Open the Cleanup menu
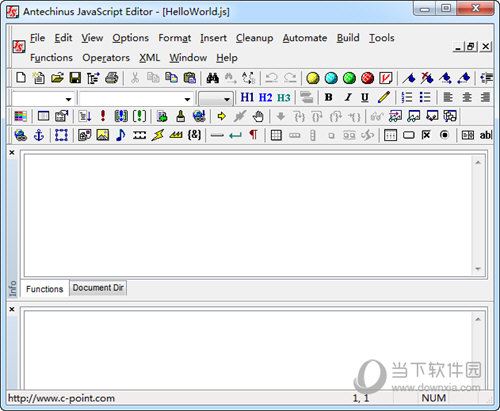The width and height of the screenshot is (500, 411). point(254,38)
